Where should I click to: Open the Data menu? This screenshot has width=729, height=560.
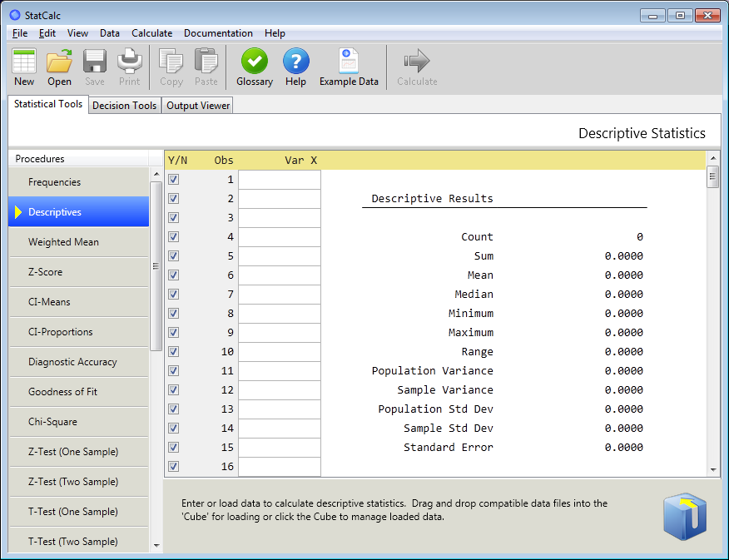click(x=110, y=33)
